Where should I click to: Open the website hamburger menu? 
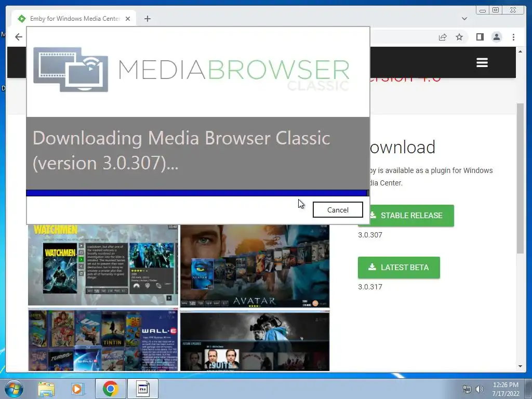click(482, 62)
